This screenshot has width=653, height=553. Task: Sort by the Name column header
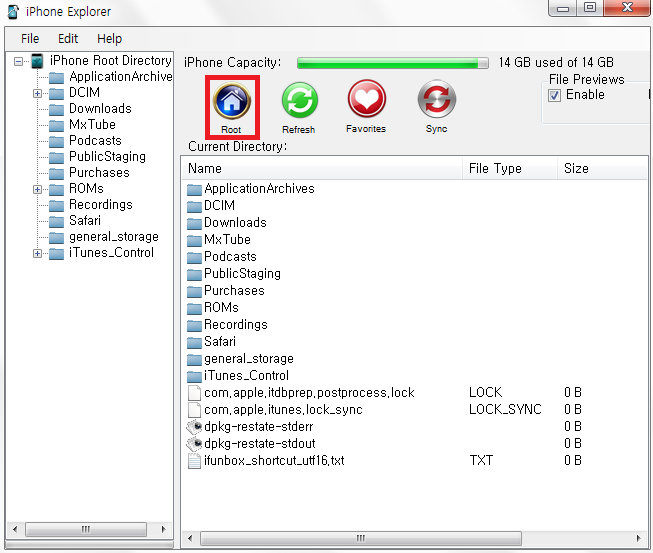point(322,168)
